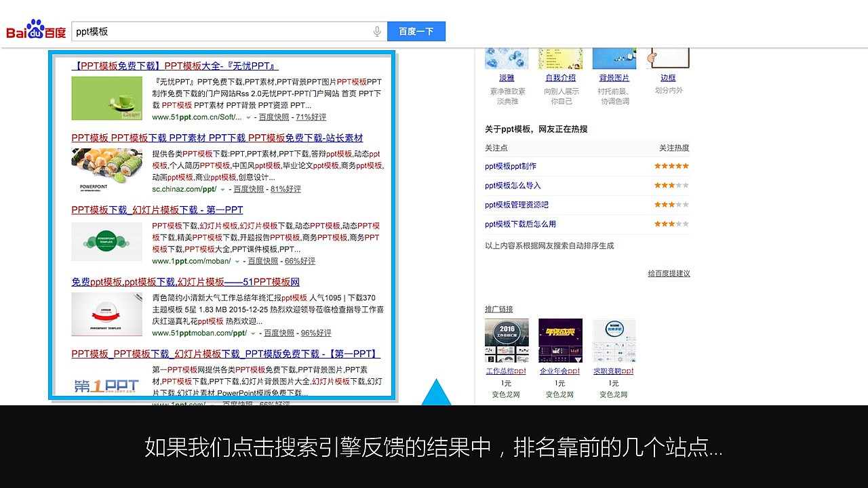
Task: Click the POWERPOINT sushi template icon
Action: 106,169
